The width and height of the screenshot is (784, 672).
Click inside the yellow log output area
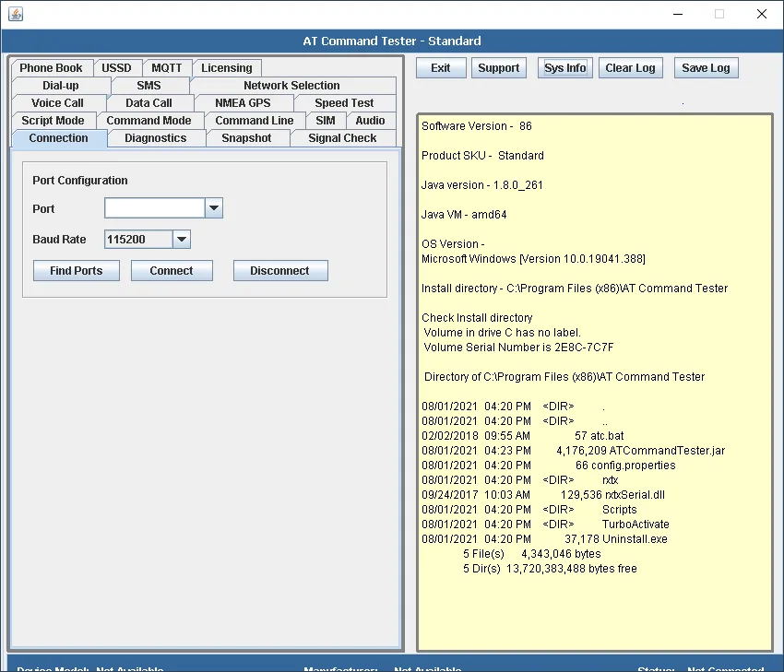pyautogui.click(x=595, y=383)
